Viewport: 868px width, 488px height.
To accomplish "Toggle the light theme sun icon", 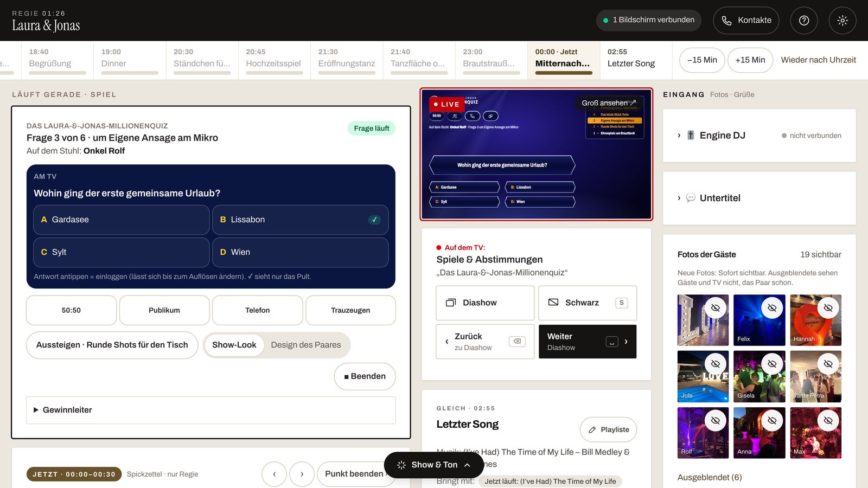I will pyautogui.click(x=843, y=20).
